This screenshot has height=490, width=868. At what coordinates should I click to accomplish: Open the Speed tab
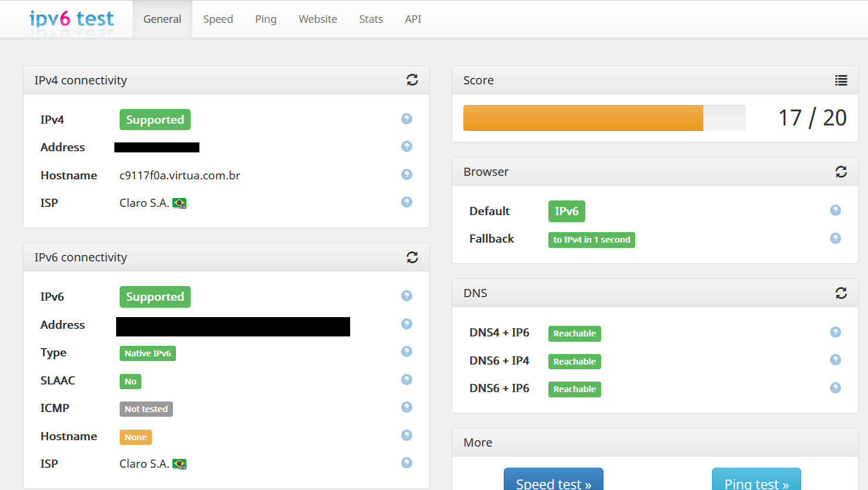pos(218,19)
